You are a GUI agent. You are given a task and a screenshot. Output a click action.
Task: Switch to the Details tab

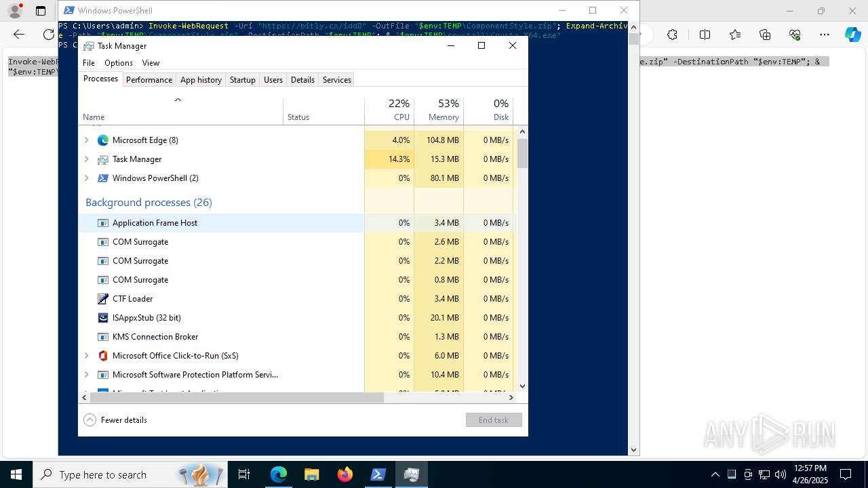[302, 80]
